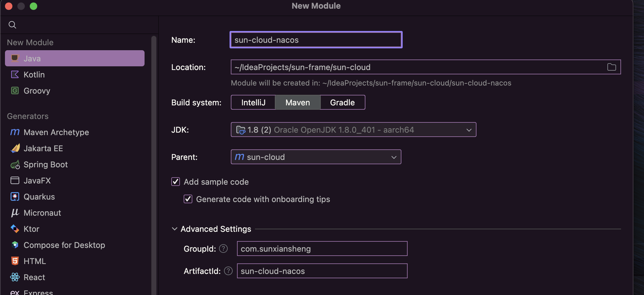
Task: Open the JDK dropdown
Action: (x=353, y=130)
